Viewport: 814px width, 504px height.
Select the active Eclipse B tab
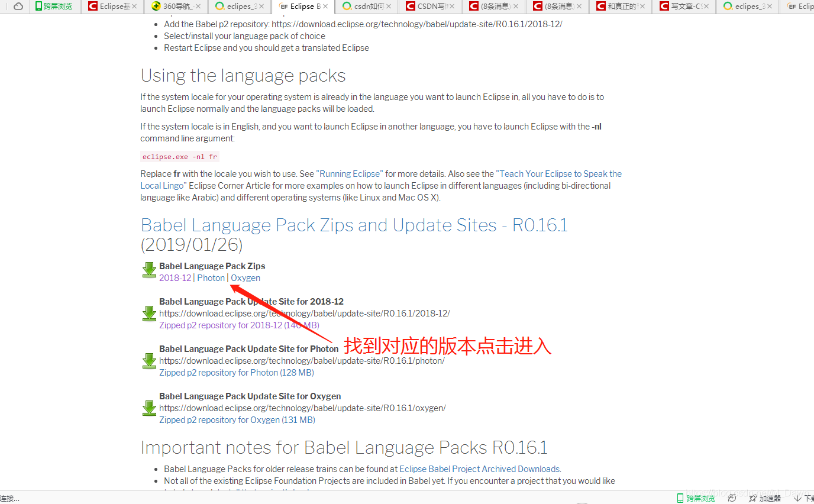tap(303, 7)
